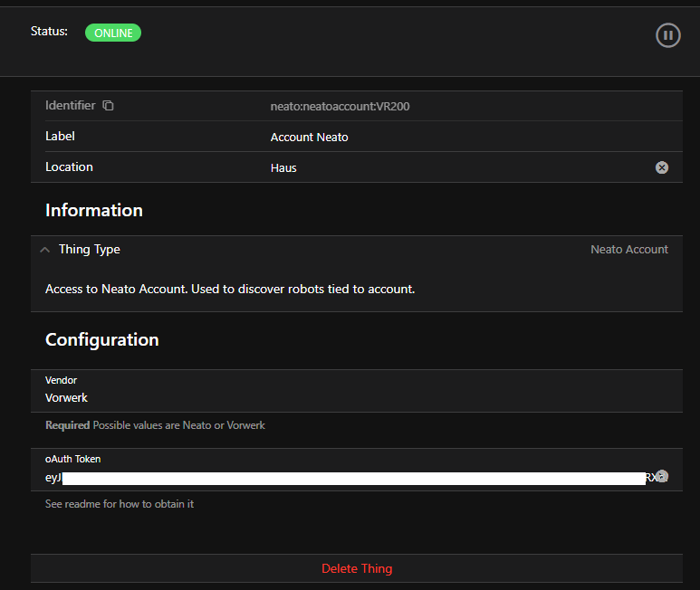Copy the Identifier with the copy icon
Viewport: 700px width, 590px height.
coord(109,106)
